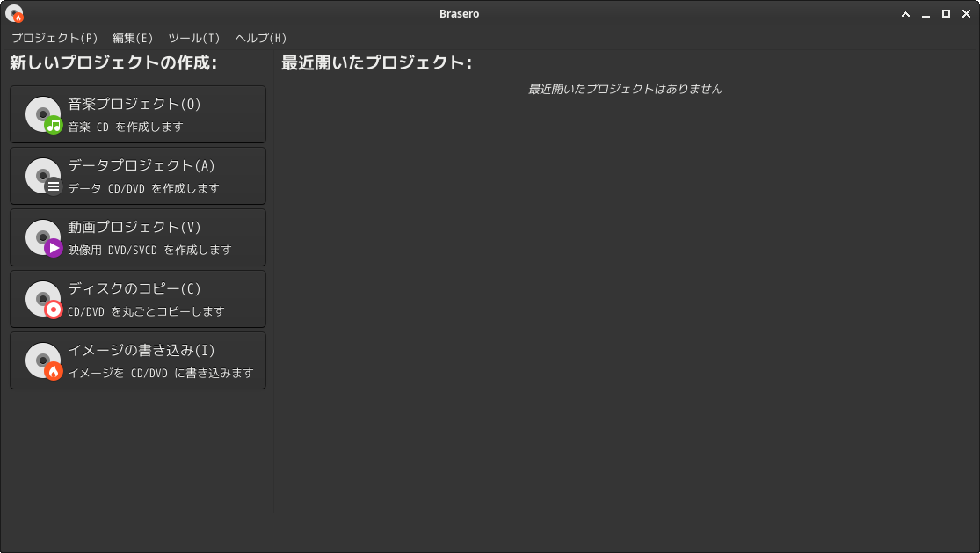Open the ヘルプ(H) menu
This screenshot has width=980, height=553.
261,38
